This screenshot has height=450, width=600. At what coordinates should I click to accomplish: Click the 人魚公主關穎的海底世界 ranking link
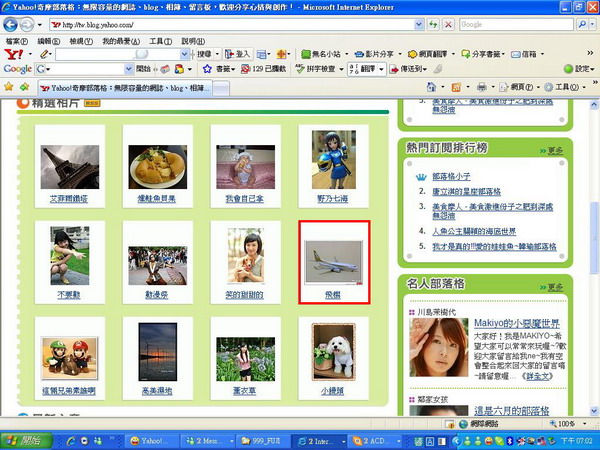[x=474, y=231]
